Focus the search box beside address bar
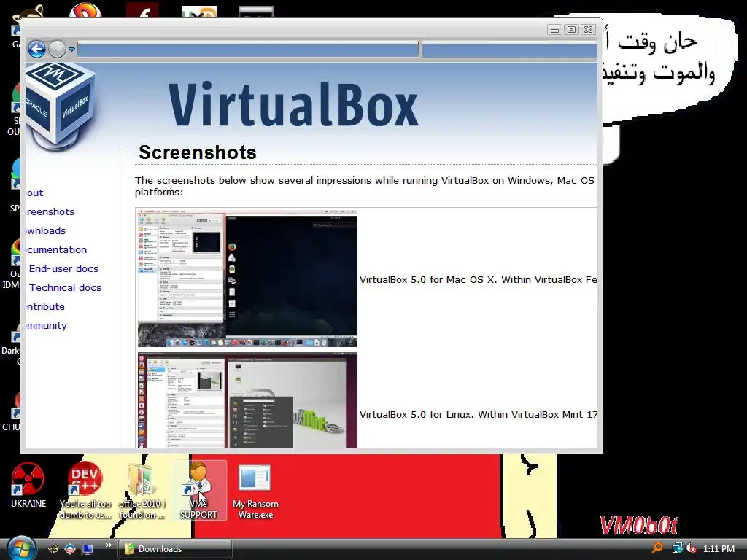The height and width of the screenshot is (560, 747). [510, 50]
